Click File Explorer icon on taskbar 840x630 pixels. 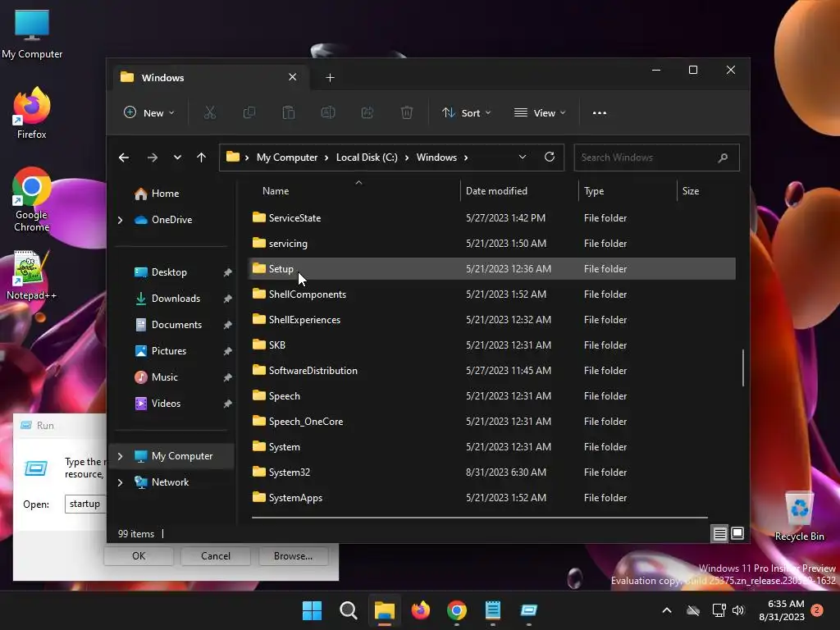pyautogui.click(x=384, y=610)
